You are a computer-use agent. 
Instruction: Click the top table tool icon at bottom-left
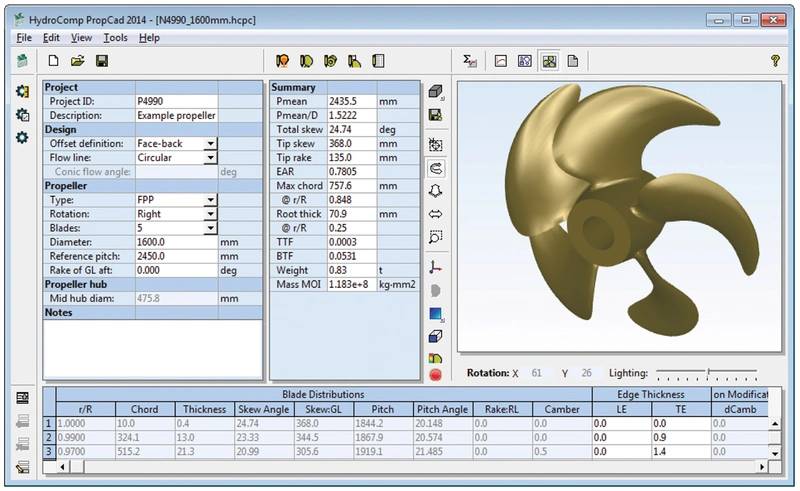click(x=22, y=398)
